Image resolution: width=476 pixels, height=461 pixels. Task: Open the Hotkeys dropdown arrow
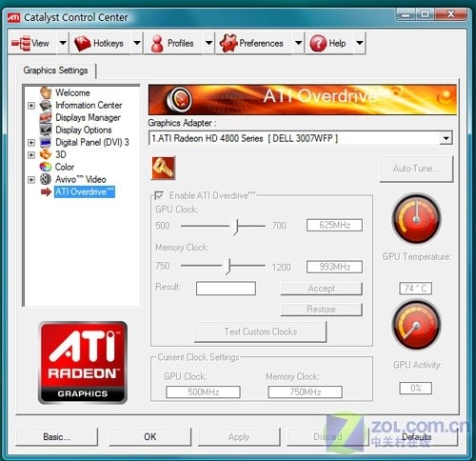pyautogui.click(x=137, y=43)
